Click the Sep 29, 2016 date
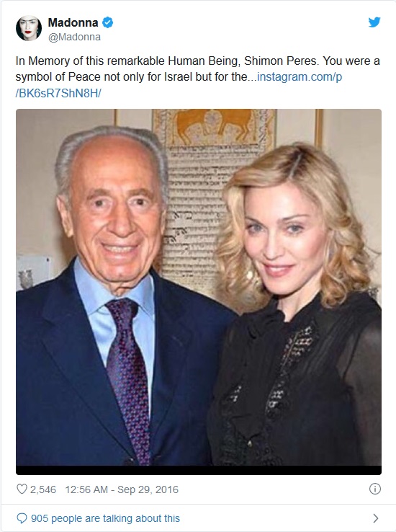396x532 pixels. coord(148,489)
